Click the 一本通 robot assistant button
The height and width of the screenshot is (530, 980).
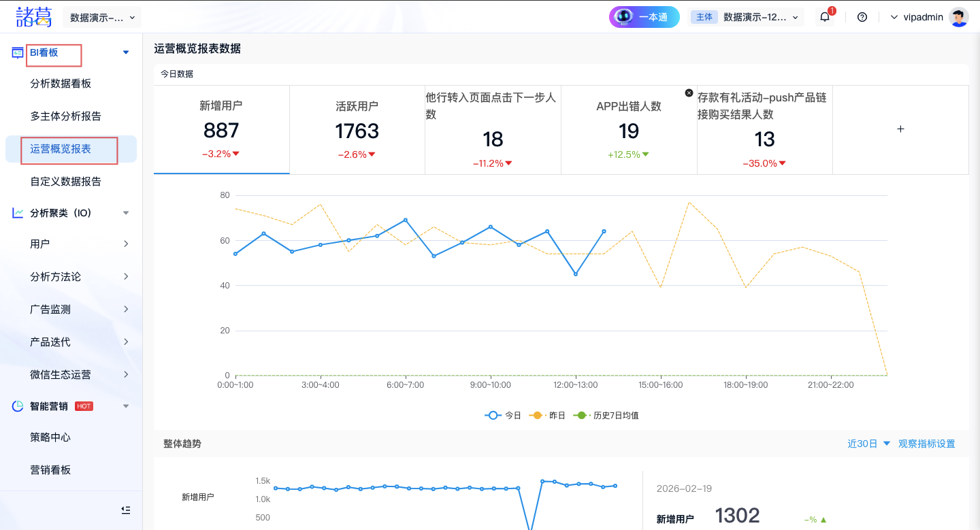pyautogui.click(x=644, y=17)
